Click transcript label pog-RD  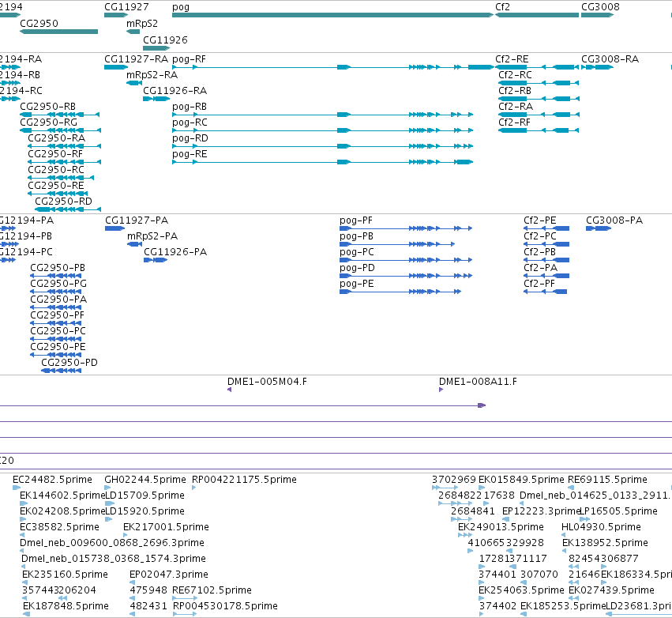[190, 138]
